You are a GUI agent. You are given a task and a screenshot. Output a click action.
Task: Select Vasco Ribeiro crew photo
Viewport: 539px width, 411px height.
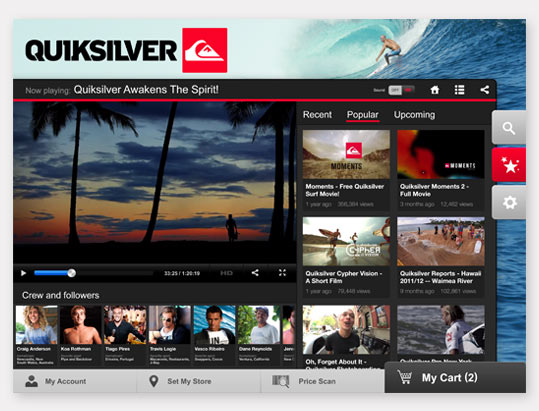214,325
